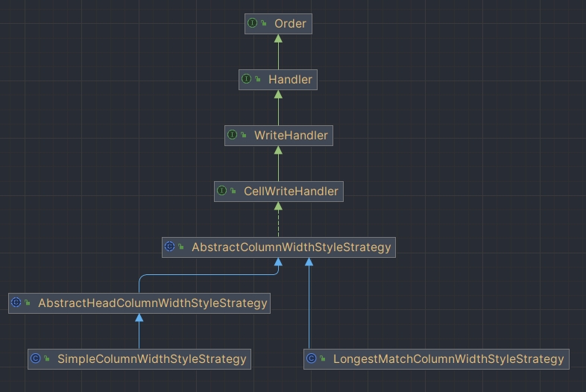Screen dimensions: 586x392
Task: Select the LongestMatchColumnWidthStyleStrategy class name
Action: (448, 359)
